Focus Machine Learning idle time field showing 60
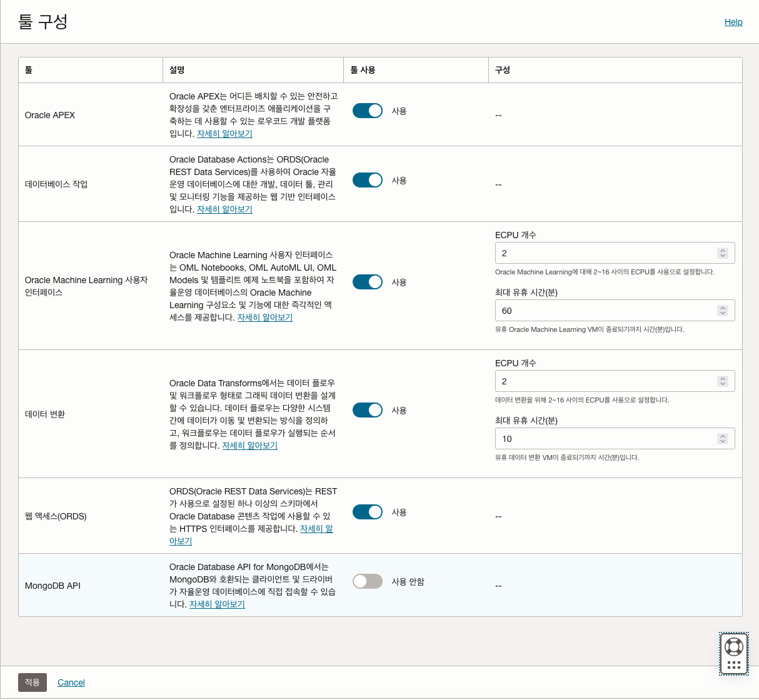The height and width of the screenshot is (700, 759). tap(615, 311)
